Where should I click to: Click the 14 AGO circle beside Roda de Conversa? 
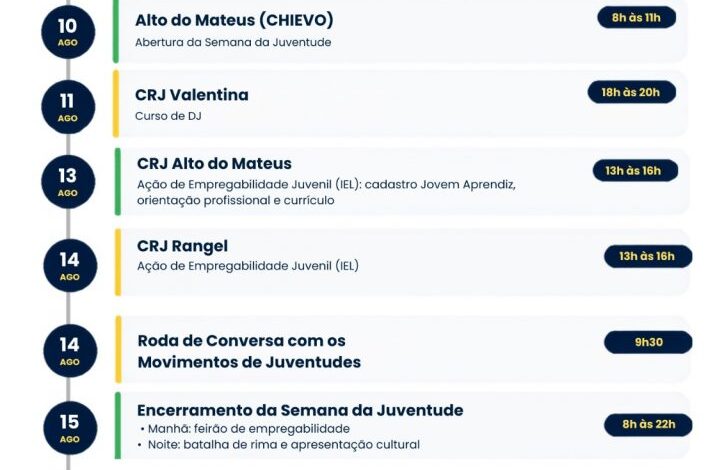click(x=70, y=350)
